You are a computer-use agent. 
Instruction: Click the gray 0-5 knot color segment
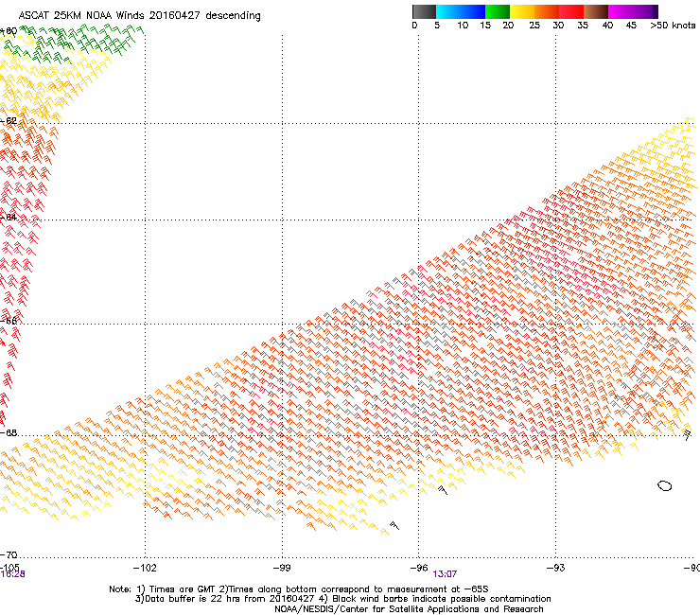424,11
